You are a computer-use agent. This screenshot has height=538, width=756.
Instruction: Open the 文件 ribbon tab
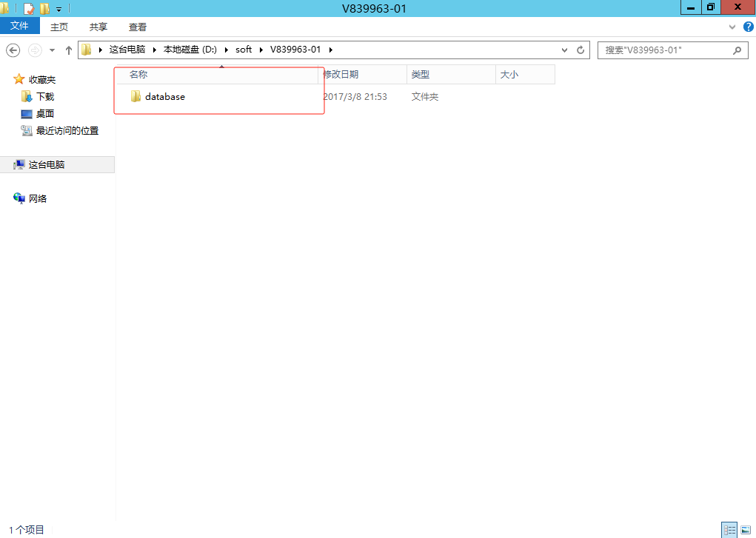coord(20,26)
